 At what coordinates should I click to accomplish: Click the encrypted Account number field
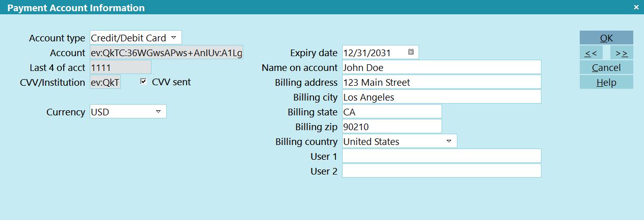[x=166, y=53]
